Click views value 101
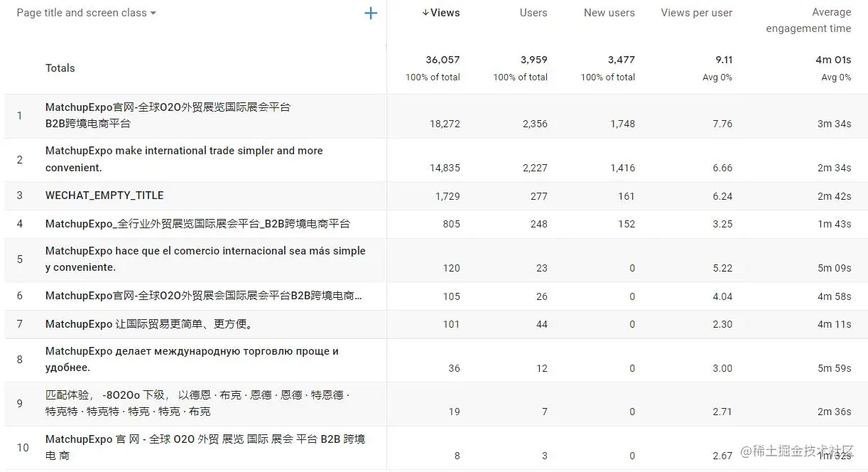This screenshot has height=472, width=868. (x=452, y=324)
